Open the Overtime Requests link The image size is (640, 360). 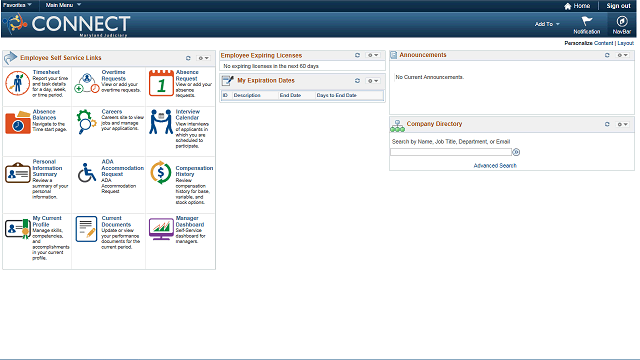pyautogui.click(x=114, y=75)
